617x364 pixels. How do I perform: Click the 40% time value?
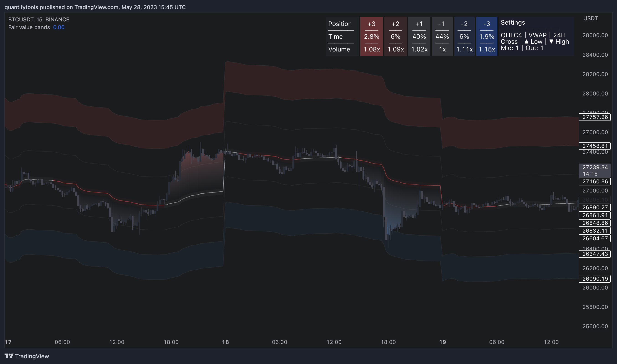click(419, 36)
